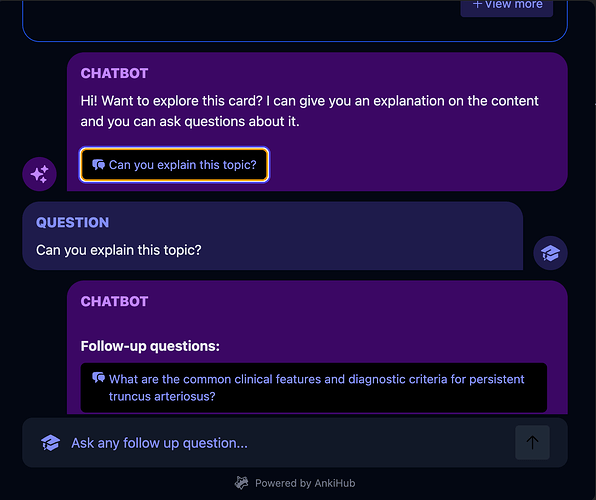
Task: Click the speech bubbles icon in the truncus arteriosus suggestion
Action: [98, 378]
